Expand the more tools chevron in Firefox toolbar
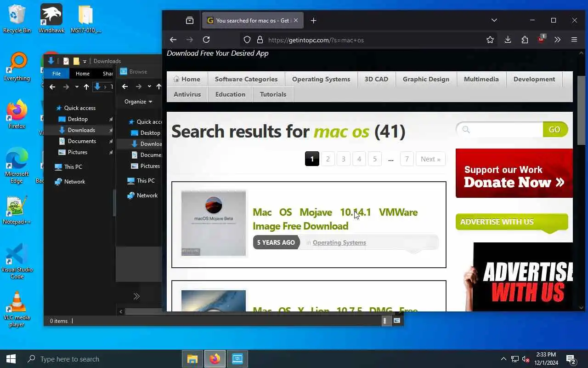This screenshot has width=588, height=368. [x=557, y=40]
